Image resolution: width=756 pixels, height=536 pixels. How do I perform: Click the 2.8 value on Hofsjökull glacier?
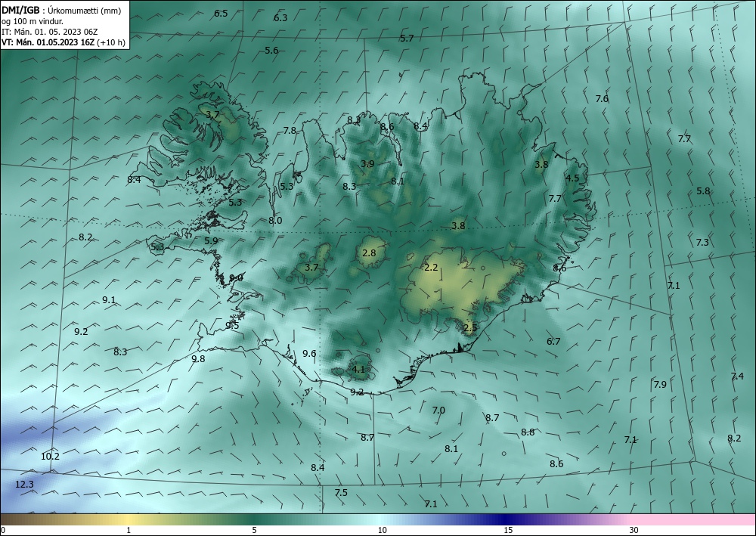coord(370,253)
